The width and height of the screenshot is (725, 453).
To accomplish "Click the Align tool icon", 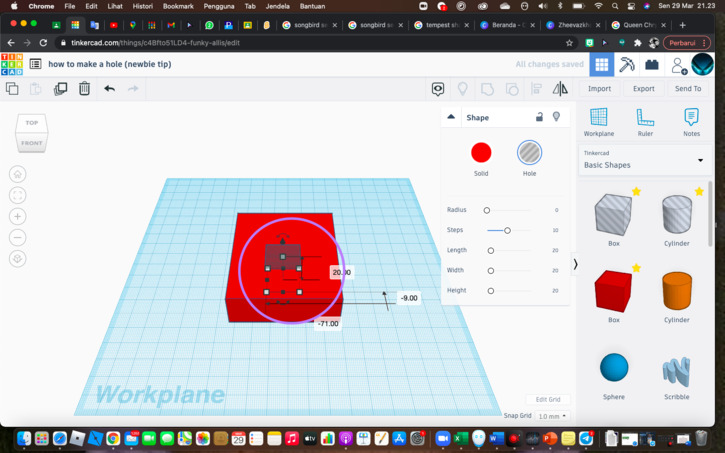I will click(536, 88).
